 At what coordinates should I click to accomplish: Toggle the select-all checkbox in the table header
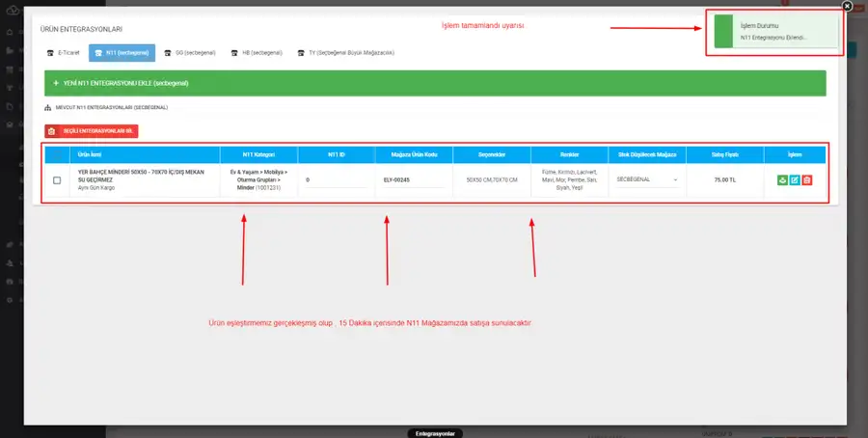click(x=57, y=155)
